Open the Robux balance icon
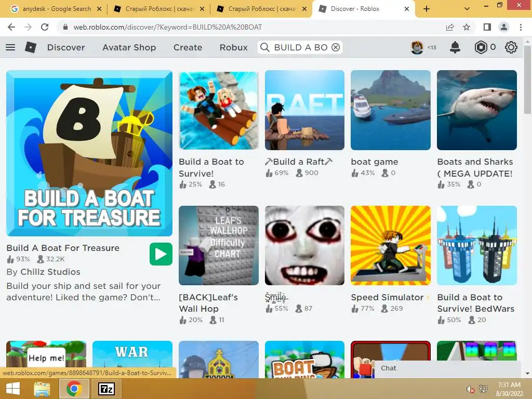This screenshot has height=399, width=532. click(x=481, y=47)
